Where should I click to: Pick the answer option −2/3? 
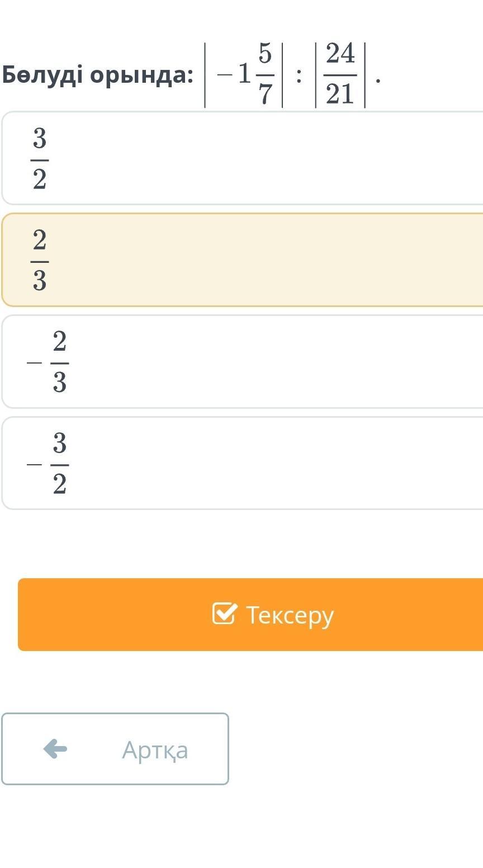(x=243, y=362)
